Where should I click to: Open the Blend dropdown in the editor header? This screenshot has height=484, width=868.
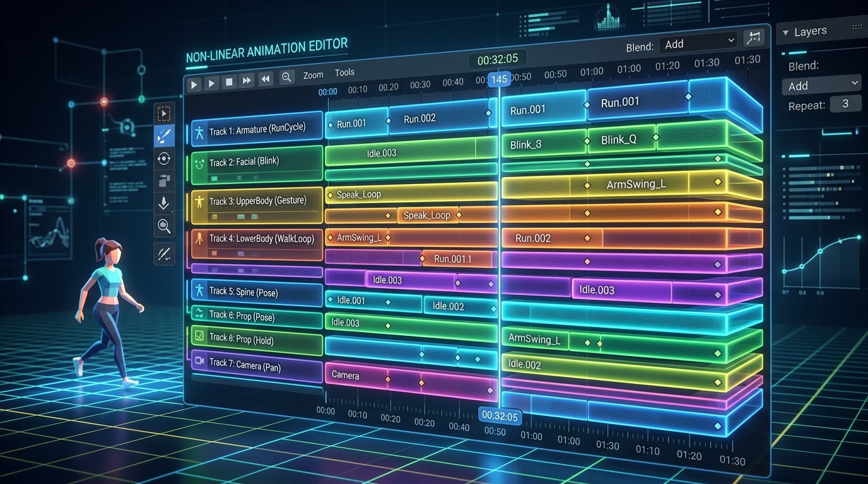tap(699, 43)
